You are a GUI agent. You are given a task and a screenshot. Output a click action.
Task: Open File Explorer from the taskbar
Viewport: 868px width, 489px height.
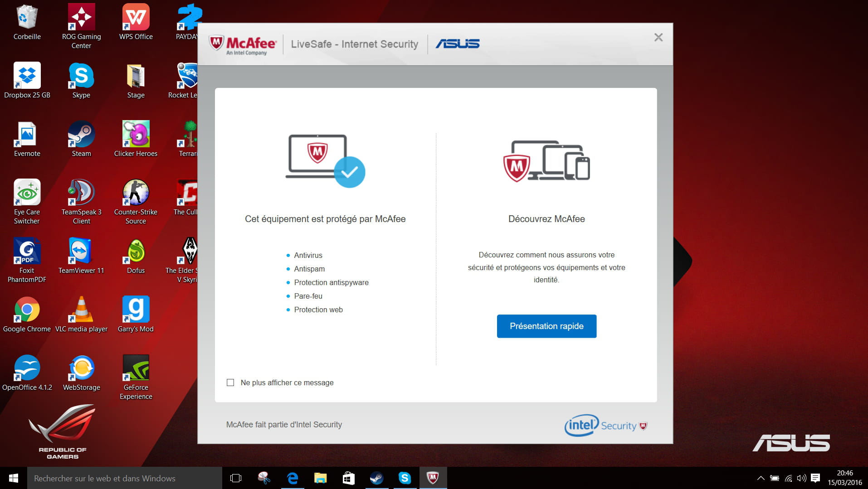(x=321, y=478)
